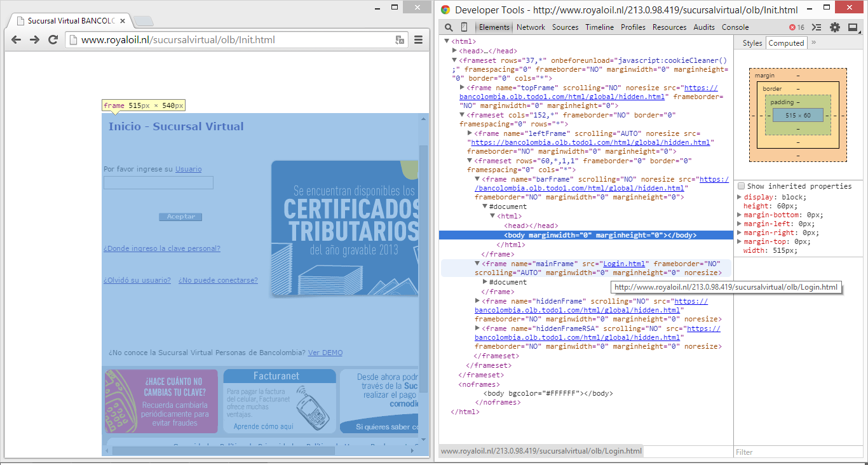Click the browser back arrow
Viewport: 868px width, 465px height.
coord(17,39)
